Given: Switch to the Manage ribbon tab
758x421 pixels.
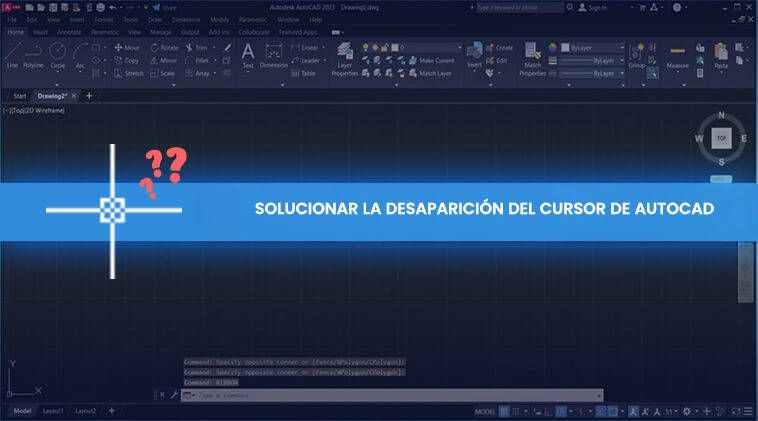Looking at the screenshot, I should [160, 32].
